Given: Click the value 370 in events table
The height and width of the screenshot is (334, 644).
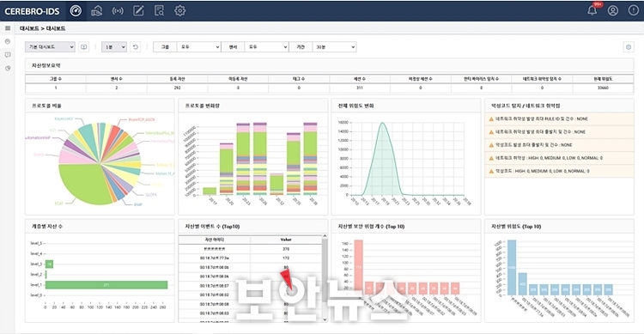Looking at the screenshot, I should pyautogui.click(x=286, y=249).
